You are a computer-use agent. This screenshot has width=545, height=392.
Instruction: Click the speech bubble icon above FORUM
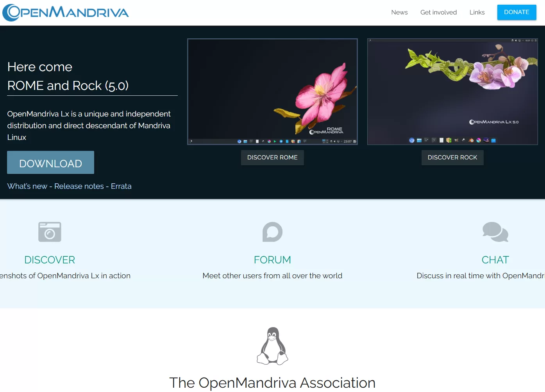pyautogui.click(x=272, y=232)
